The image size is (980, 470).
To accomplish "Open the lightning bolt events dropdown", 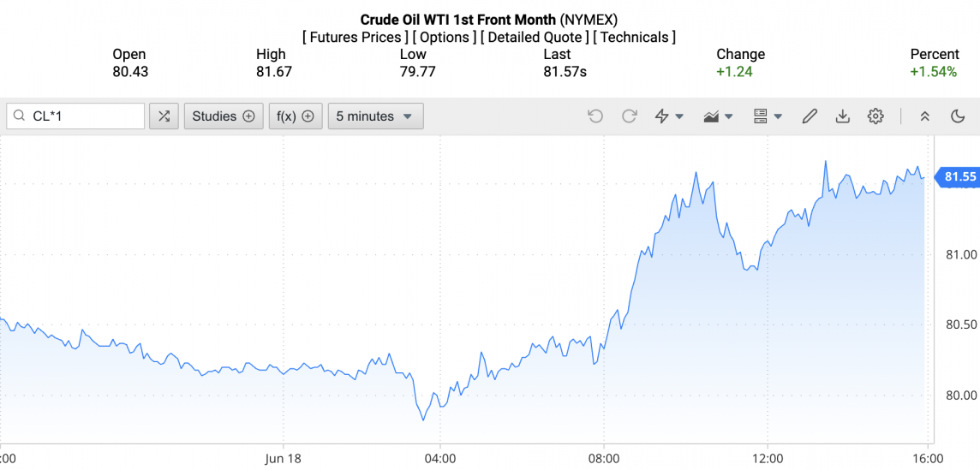I will (668, 116).
